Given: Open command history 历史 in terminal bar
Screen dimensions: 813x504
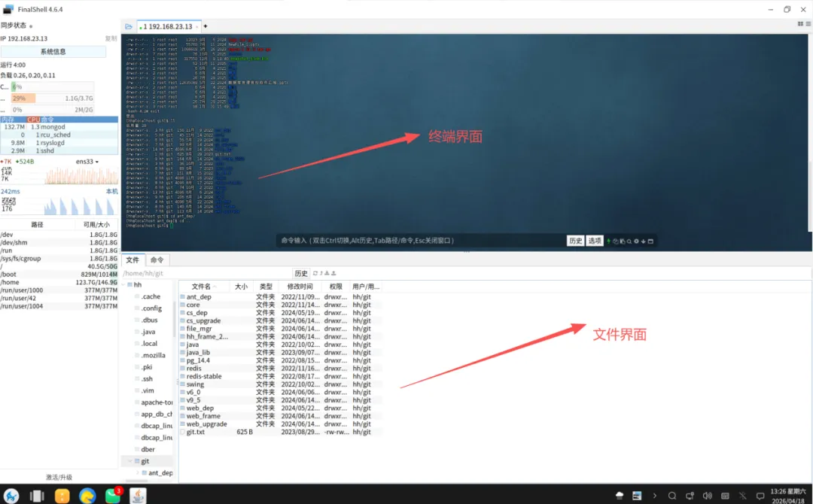Looking at the screenshot, I should tap(576, 241).
